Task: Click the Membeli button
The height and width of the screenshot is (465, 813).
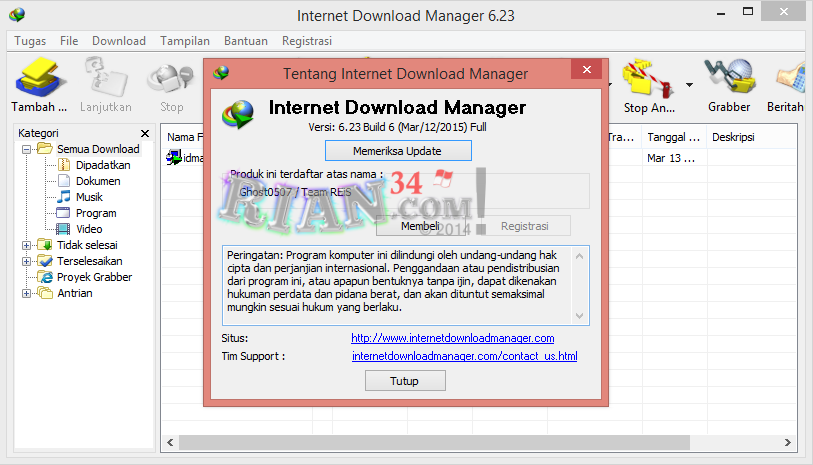Action: [x=420, y=226]
